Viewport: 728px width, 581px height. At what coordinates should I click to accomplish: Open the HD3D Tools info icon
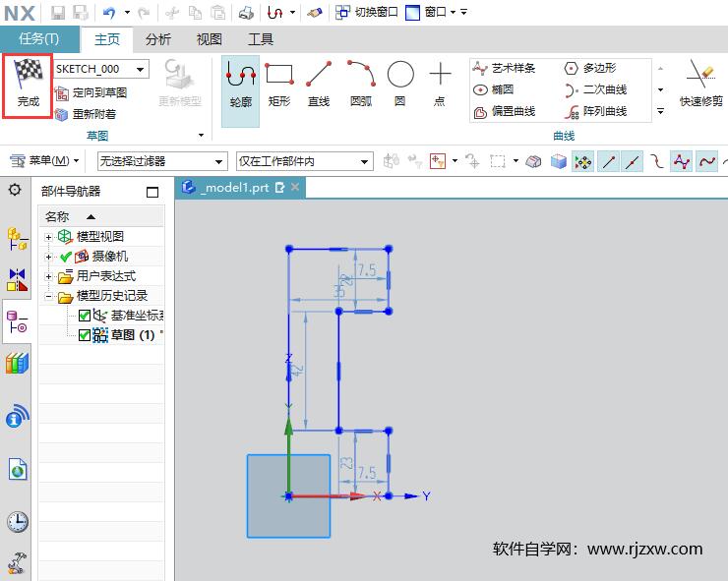click(17, 416)
